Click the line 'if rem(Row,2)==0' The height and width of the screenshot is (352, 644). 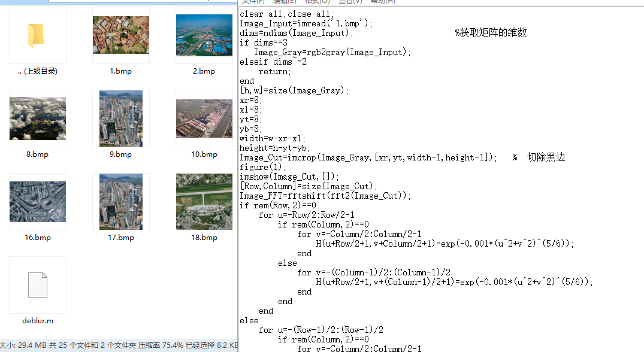(x=278, y=205)
